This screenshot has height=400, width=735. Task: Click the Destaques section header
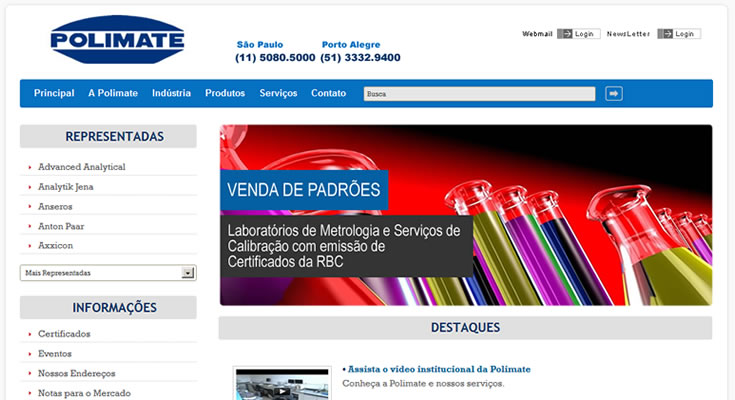coord(465,327)
